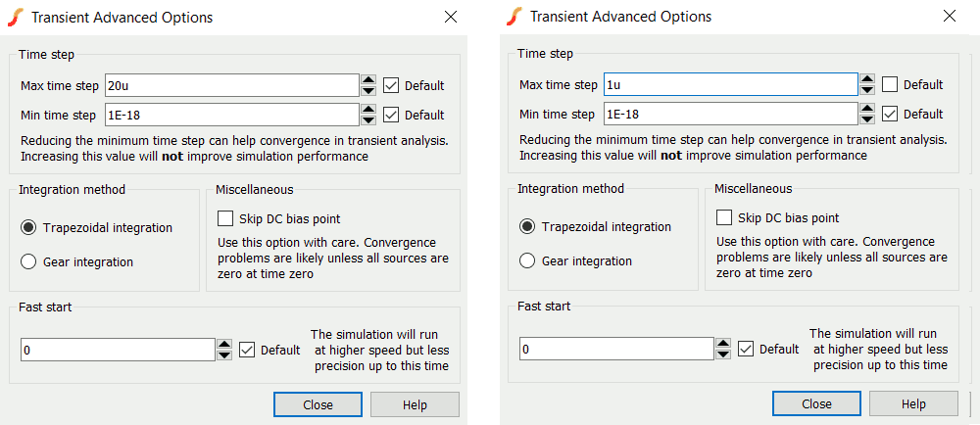
Task: Select Gear integration in the right dialog
Action: (527, 261)
